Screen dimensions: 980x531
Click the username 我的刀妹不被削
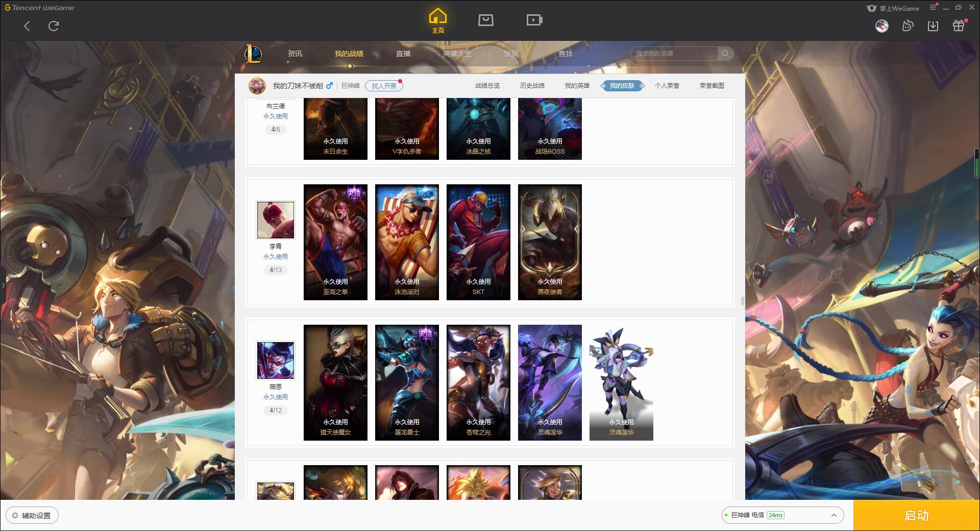(298, 86)
